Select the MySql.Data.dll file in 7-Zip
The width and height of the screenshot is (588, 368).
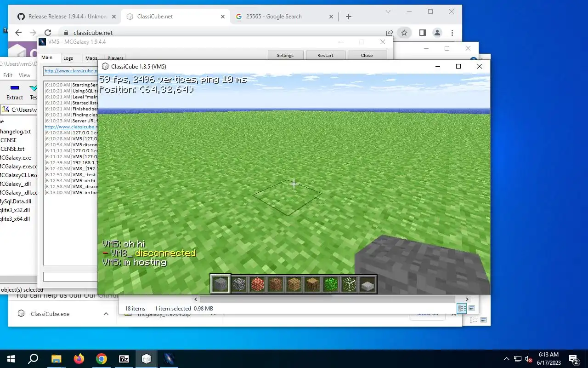tap(16, 201)
